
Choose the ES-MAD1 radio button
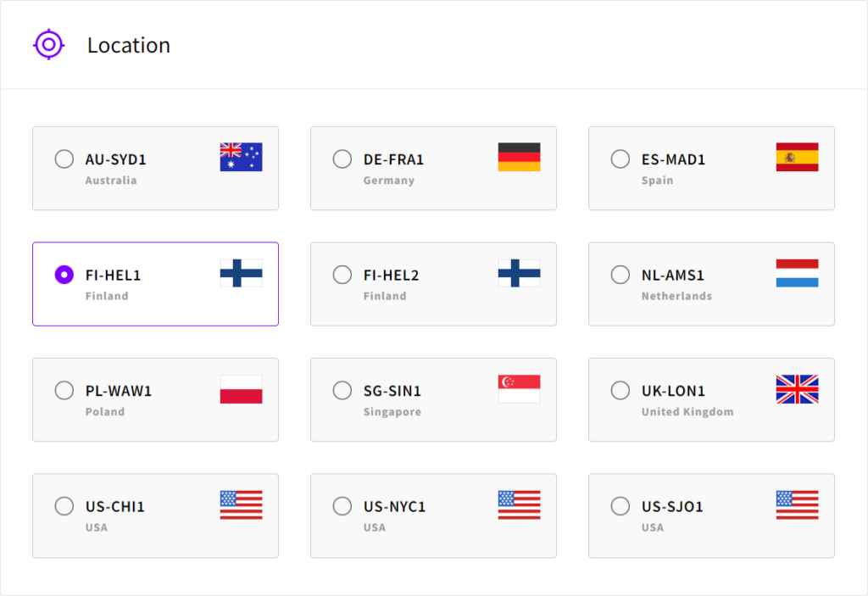(620, 159)
